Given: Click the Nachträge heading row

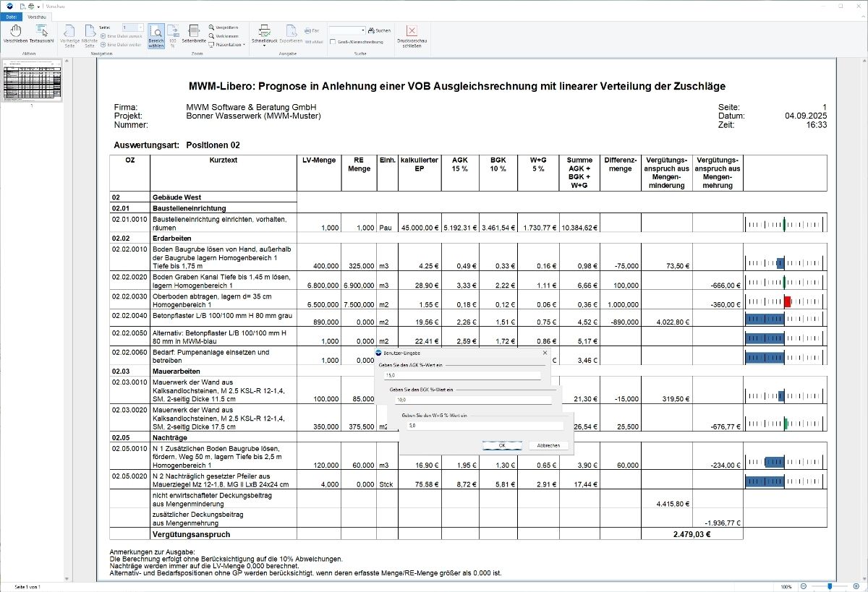Looking at the screenshot, I should pyautogui.click(x=203, y=437).
